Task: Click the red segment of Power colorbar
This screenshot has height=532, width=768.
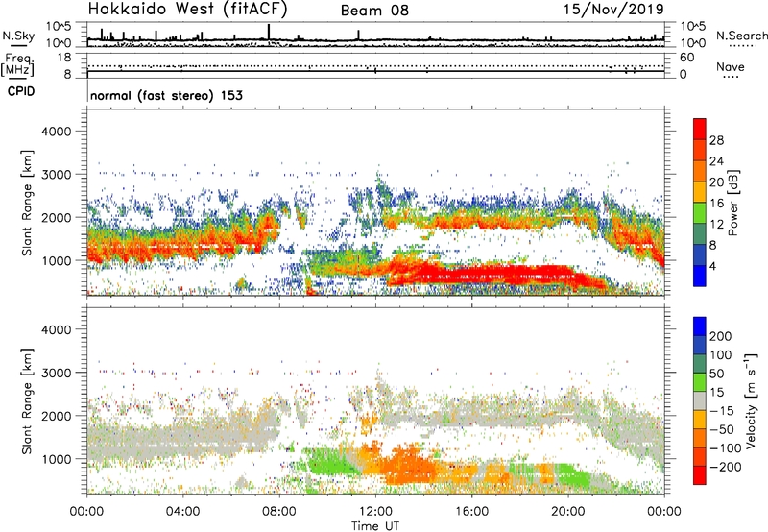Action: pos(700,129)
